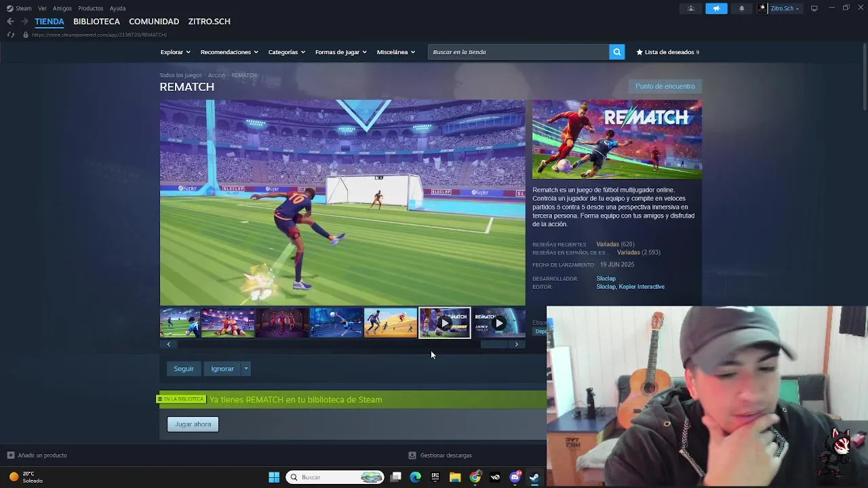Image resolution: width=868 pixels, height=488 pixels.
Task: Click the padlock icon beside the URL
Action: tap(25, 35)
